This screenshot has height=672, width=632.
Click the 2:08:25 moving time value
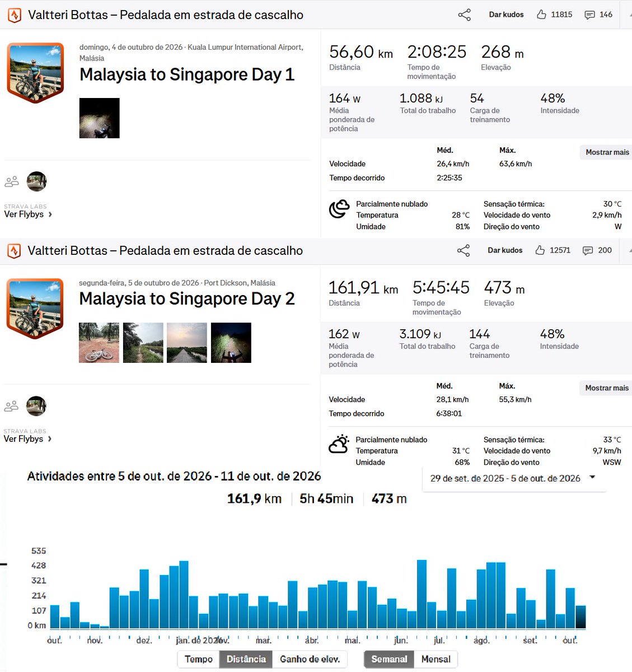click(x=437, y=52)
